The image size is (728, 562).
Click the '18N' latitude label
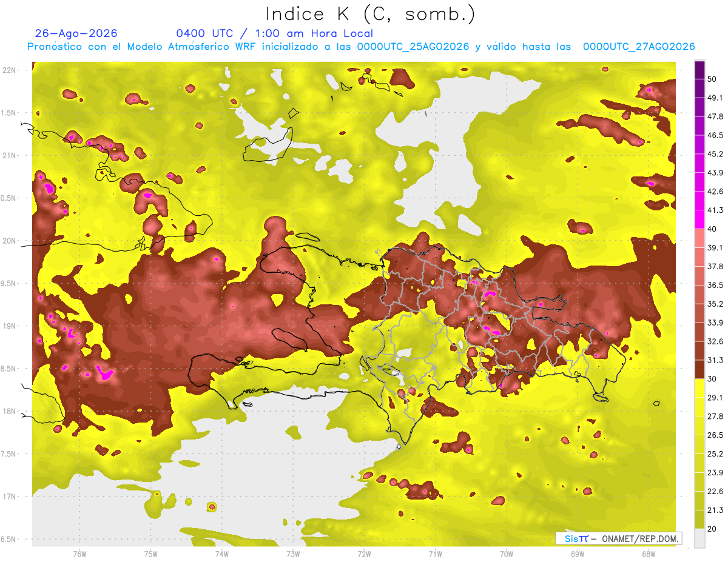tap(8, 412)
